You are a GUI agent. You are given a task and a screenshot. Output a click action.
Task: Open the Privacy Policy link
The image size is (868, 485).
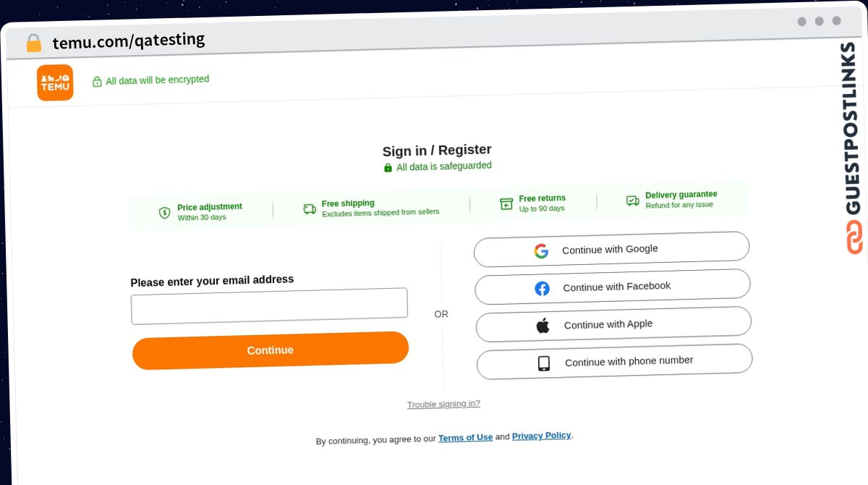coord(541,436)
